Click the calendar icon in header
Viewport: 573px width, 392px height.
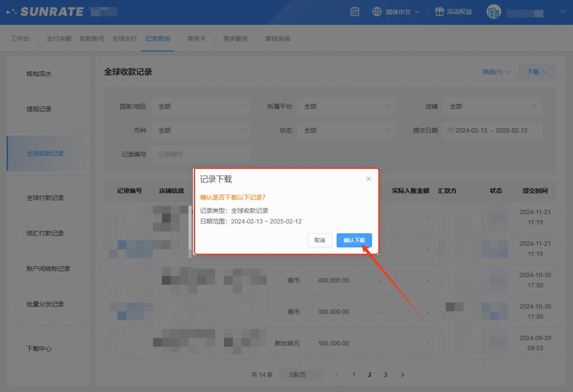(355, 12)
